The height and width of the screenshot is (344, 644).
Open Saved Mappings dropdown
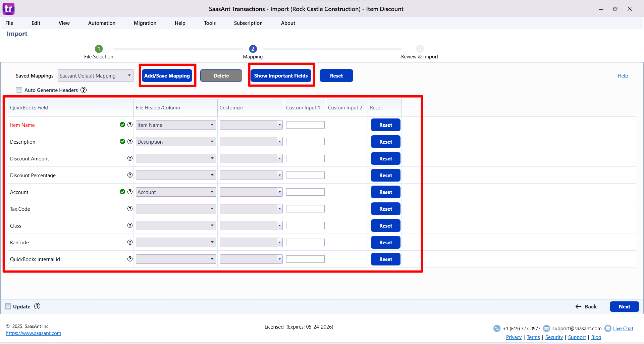[x=96, y=76]
